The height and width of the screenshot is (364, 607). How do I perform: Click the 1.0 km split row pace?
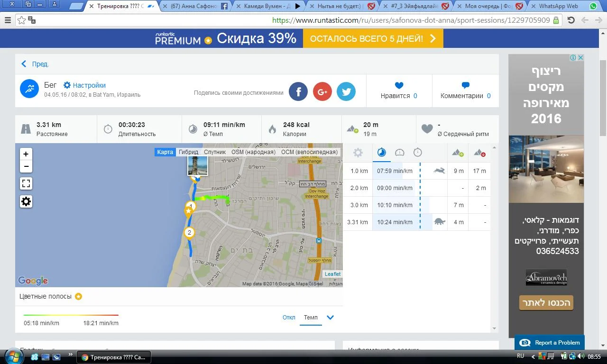coord(395,171)
